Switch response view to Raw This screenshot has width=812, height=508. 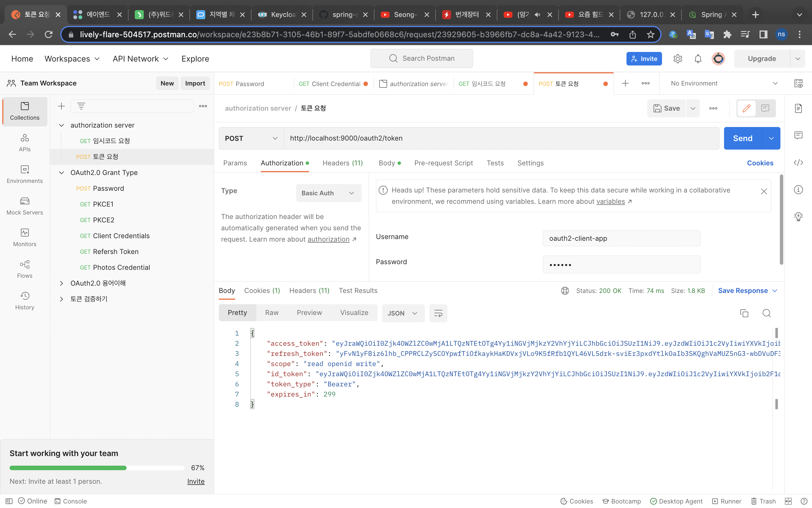[272, 313]
